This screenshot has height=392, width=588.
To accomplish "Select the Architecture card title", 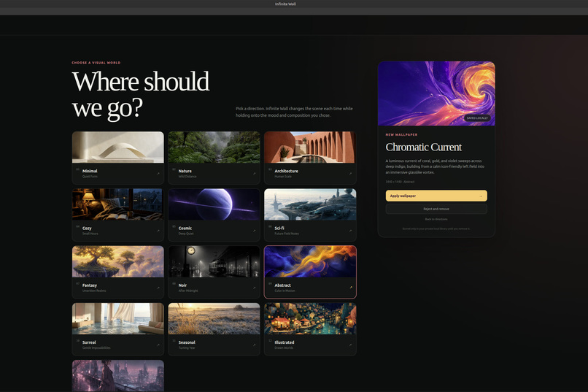I will [286, 171].
